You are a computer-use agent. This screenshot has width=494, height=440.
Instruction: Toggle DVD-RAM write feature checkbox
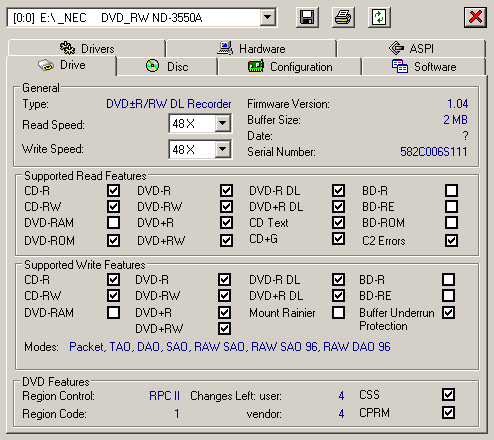pos(113,313)
